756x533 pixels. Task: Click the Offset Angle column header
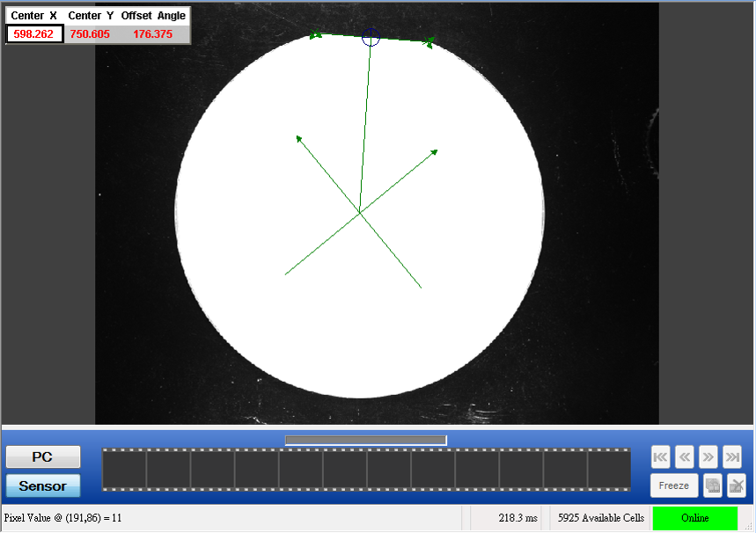[x=153, y=16]
